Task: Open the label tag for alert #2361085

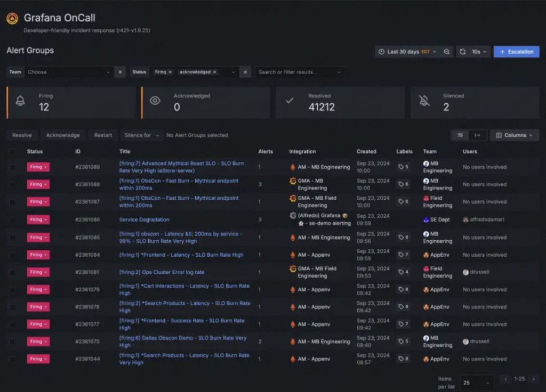Action: click(403, 237)
